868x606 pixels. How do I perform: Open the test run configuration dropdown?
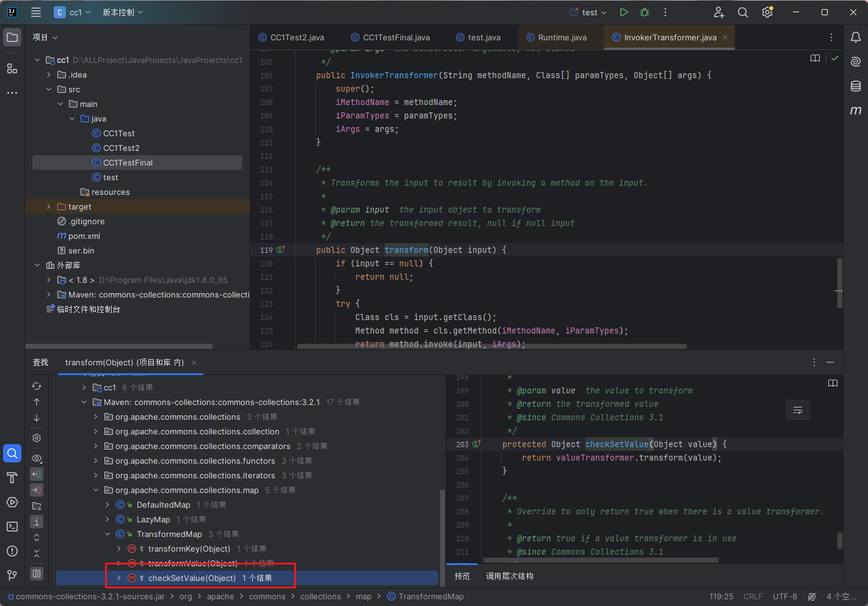click(x=588, y=12)
